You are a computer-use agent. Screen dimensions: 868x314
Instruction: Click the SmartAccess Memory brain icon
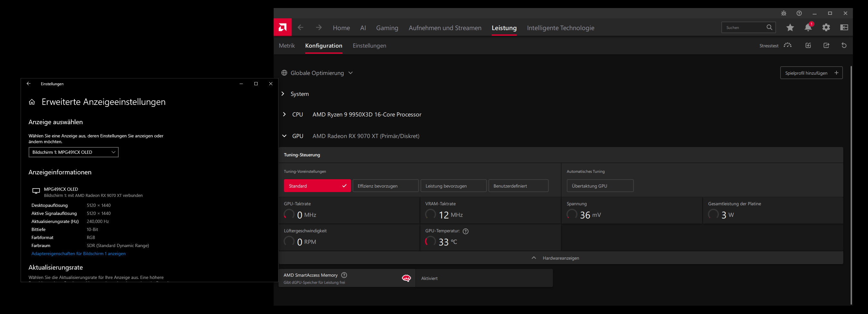tap(407, 278)
